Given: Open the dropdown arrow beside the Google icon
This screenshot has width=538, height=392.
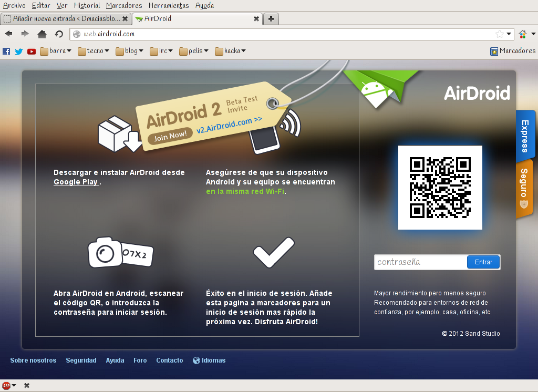Looking at the screenshot, I should pos(533,34).
